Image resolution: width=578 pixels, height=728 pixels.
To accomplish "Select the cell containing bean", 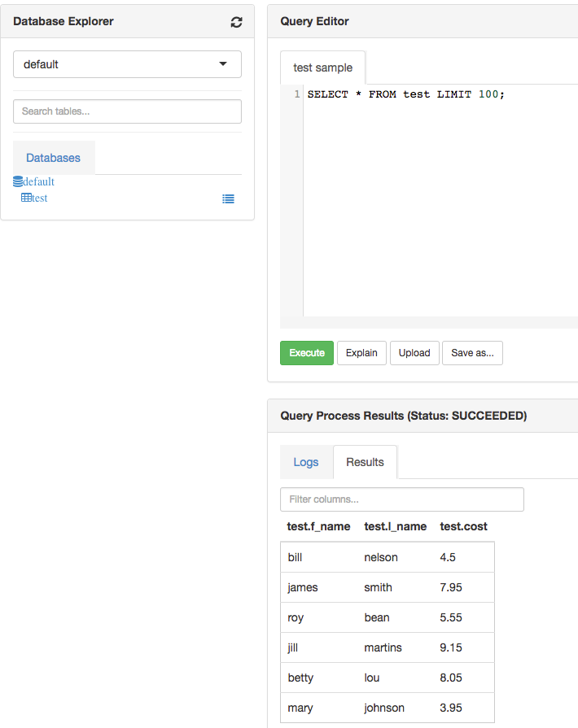I will [x=396, y=617].
